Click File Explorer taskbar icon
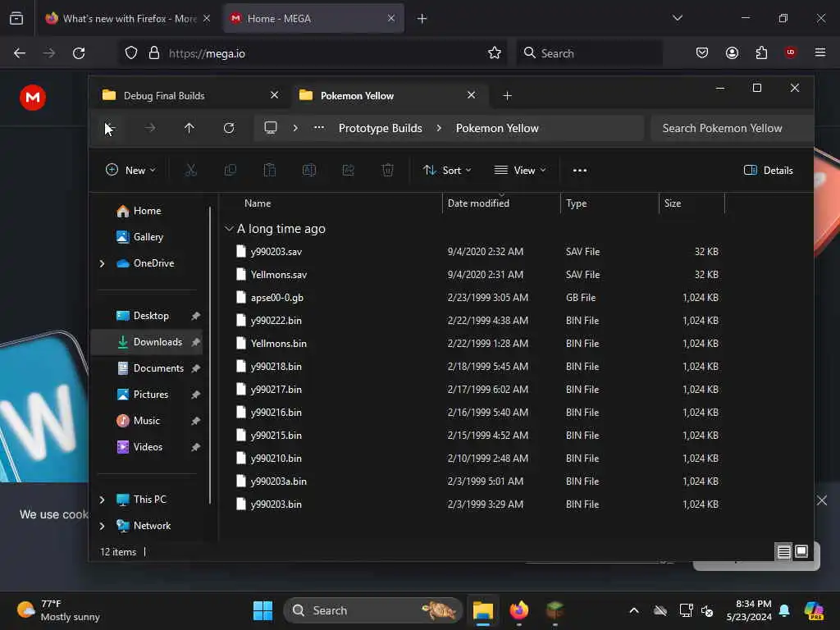The image size is (840, 630). 482,610
